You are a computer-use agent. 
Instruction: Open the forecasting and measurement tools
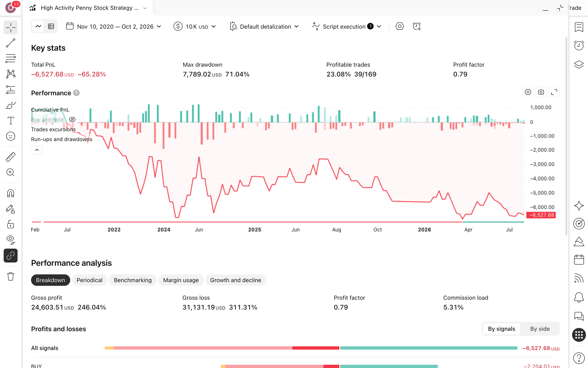(x=11, y=90)
